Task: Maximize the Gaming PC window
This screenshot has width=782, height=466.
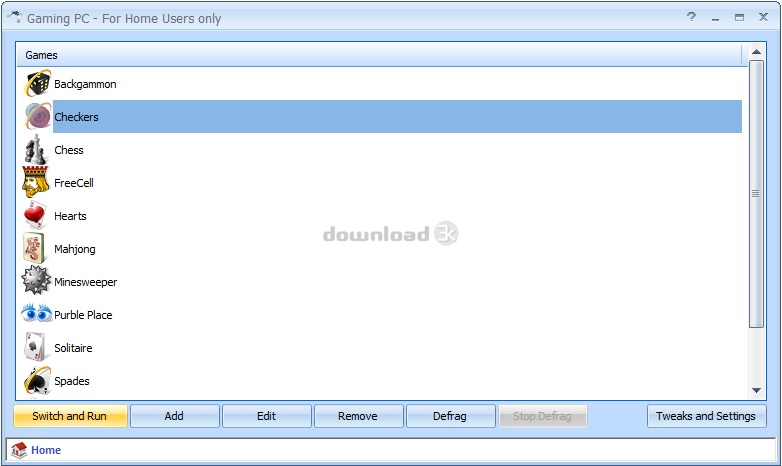Action: (739, 17)
